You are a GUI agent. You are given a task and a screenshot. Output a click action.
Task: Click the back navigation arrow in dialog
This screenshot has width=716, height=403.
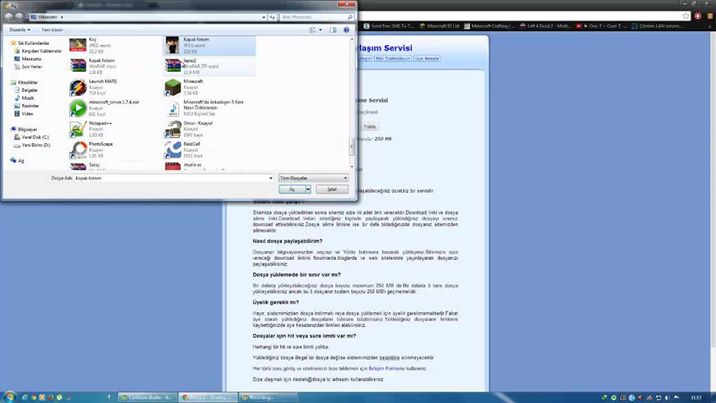tap(9, 16)
